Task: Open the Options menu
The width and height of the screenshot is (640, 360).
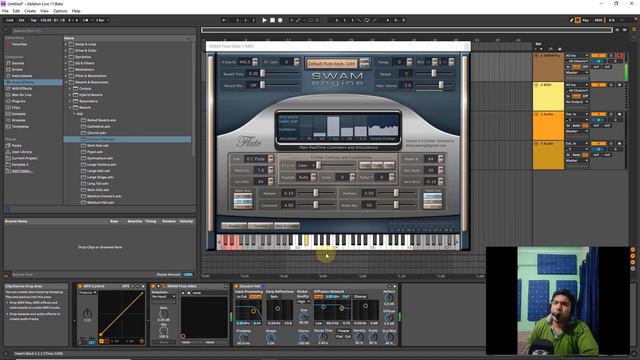Action: click(x=60, y=11)
